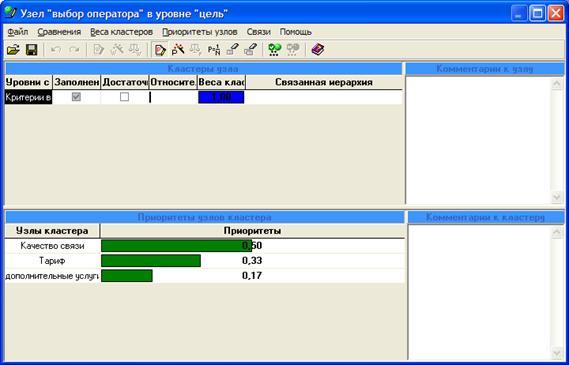Image resolution: width=569 pixels, height=365 pixels.
Task: Select the Качество связи priority bar
Action: [176, 246]
